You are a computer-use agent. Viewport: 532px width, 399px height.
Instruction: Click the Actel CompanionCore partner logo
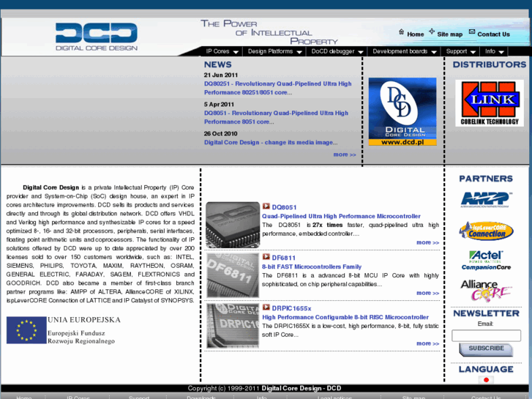click(486, 260)
